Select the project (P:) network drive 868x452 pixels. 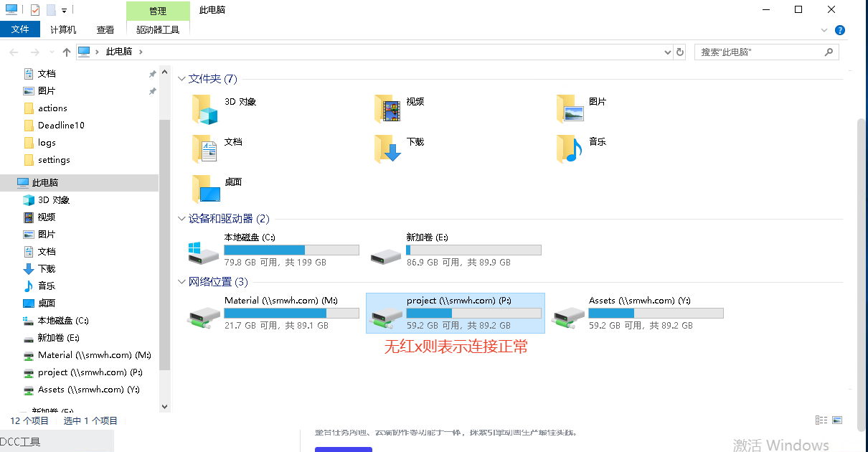[456, 313]
